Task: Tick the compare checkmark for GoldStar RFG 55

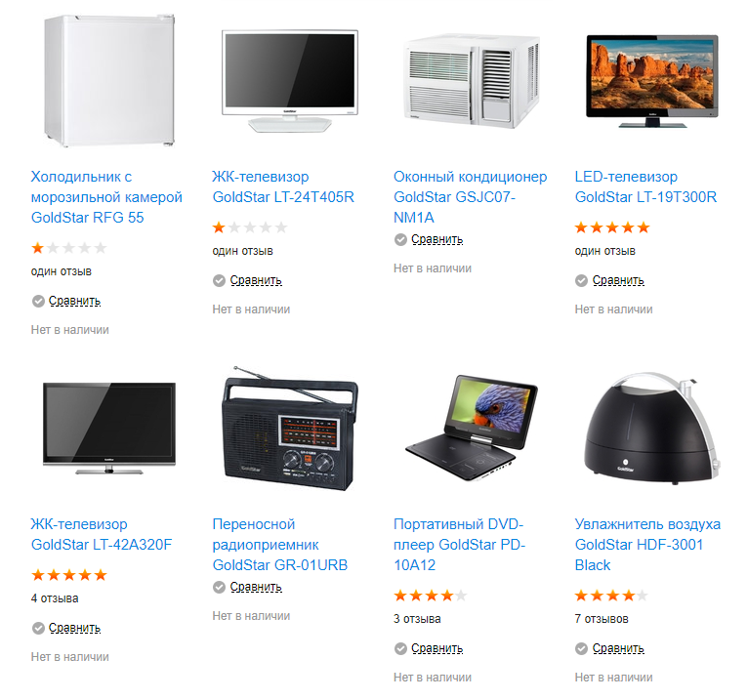Action: (x=38, y=301)
